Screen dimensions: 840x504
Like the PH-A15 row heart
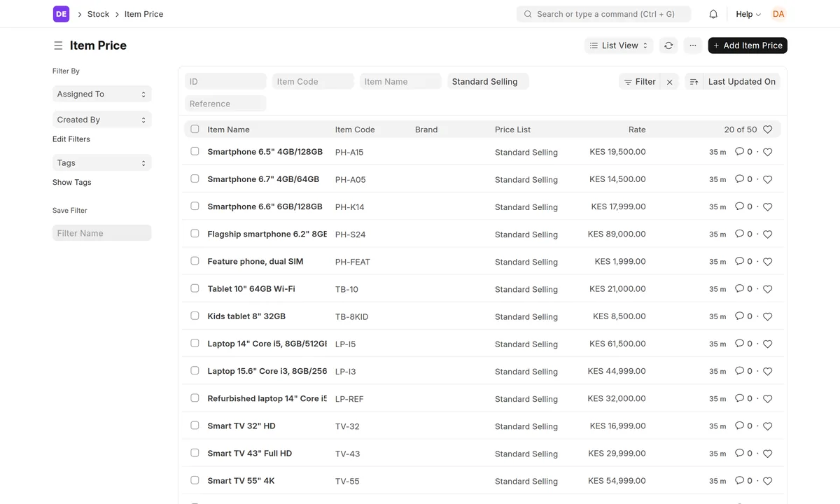(x=767, y=152)
